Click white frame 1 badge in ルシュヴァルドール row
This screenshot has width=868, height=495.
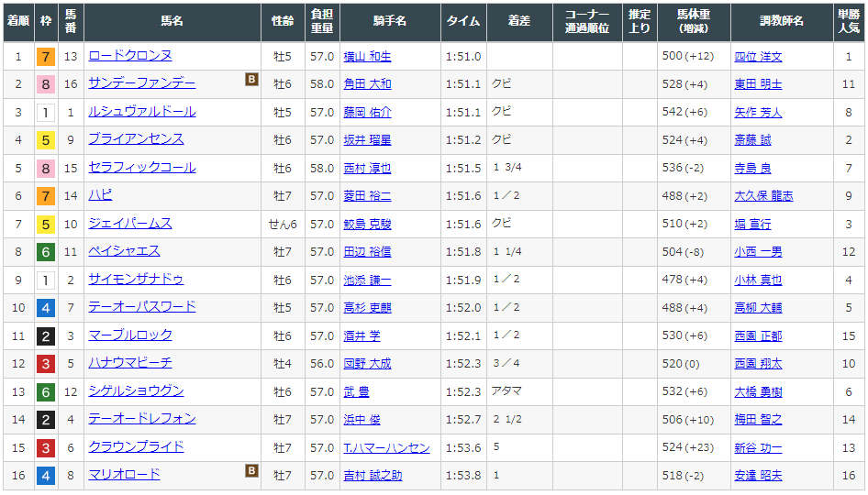pyautogui.click(x=46, y=113)
